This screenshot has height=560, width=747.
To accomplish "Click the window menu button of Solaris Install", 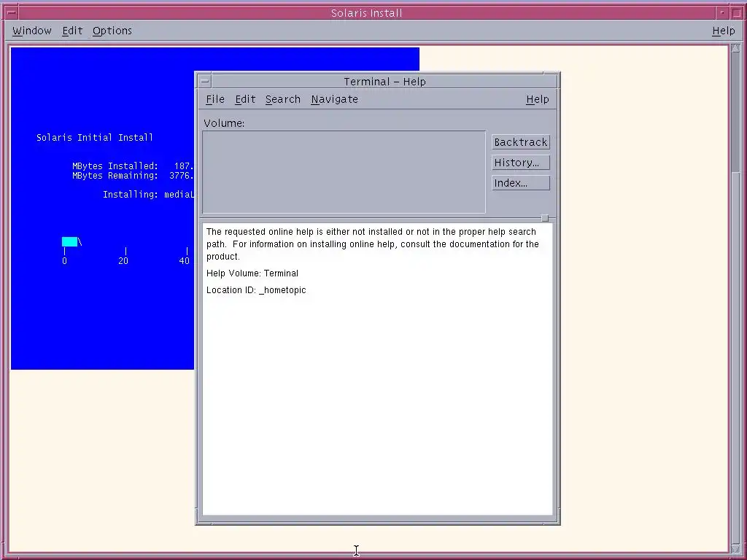I will tap(12, 13).
